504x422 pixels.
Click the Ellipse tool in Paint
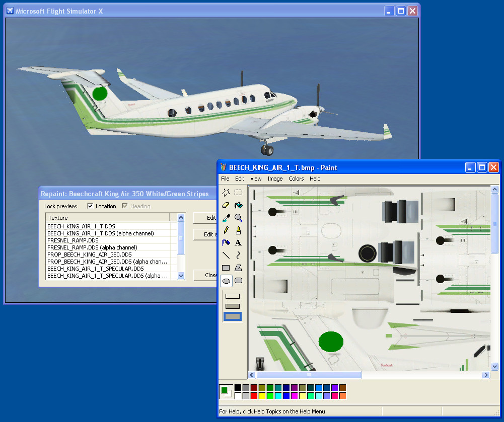pyautogui.click(x=226, y=281)
